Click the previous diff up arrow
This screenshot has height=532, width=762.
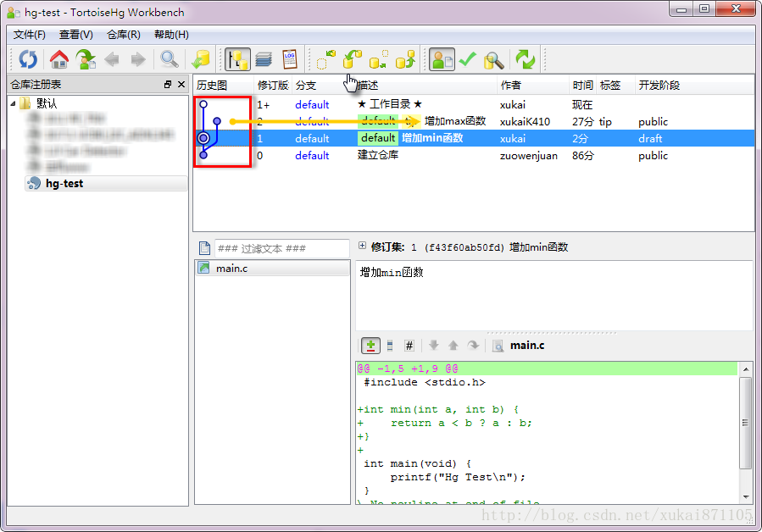tap(453, 346)
